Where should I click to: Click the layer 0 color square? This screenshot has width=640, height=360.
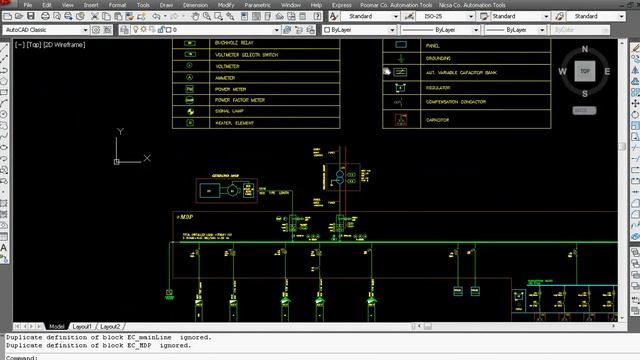(x=169, y=30)
